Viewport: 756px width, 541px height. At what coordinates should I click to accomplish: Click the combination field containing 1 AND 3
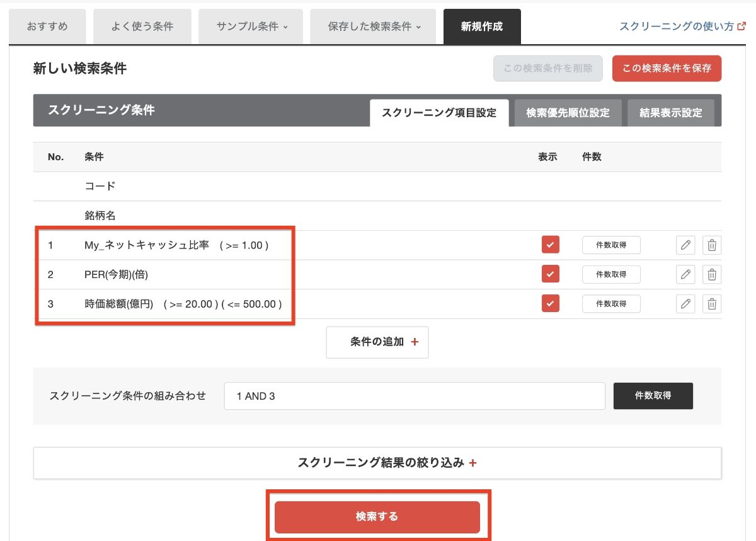[x=414, y=396]
